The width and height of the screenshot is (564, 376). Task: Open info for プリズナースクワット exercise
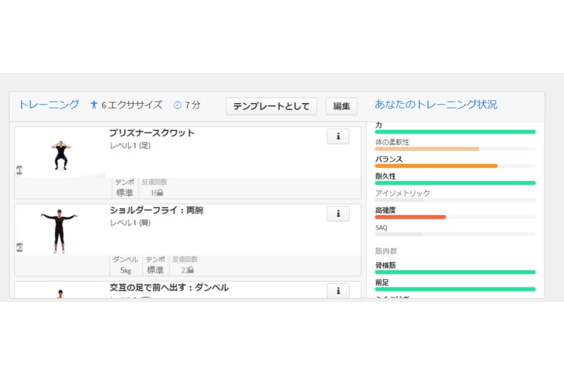338,136
